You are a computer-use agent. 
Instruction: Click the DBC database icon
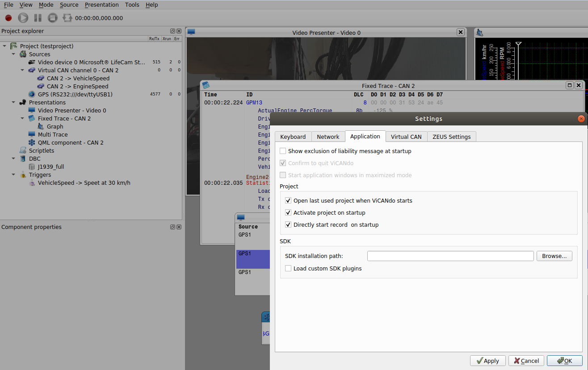[x=23, y=159]
